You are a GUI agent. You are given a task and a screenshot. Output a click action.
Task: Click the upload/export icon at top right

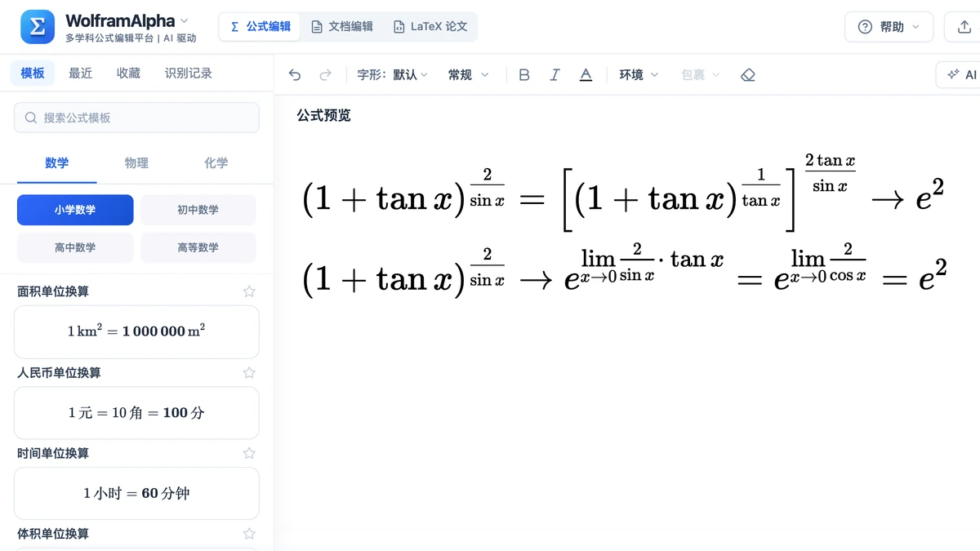coord(963,27)
